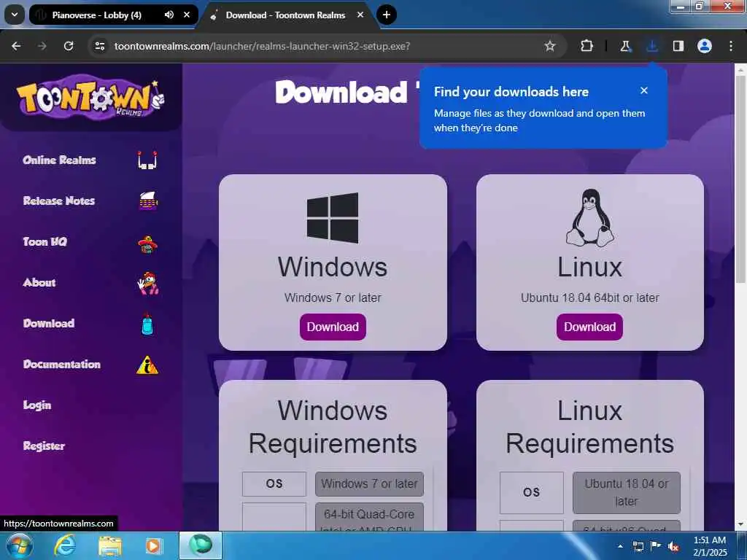Click the network tray icon

pyautogui.click(x=638, y=546)
